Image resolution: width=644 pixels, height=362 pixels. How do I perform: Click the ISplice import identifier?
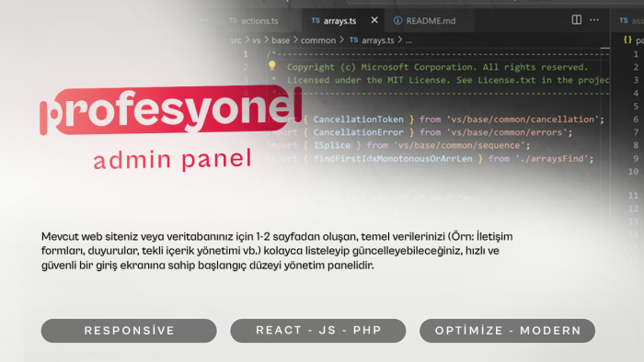(x=332, y=145)
